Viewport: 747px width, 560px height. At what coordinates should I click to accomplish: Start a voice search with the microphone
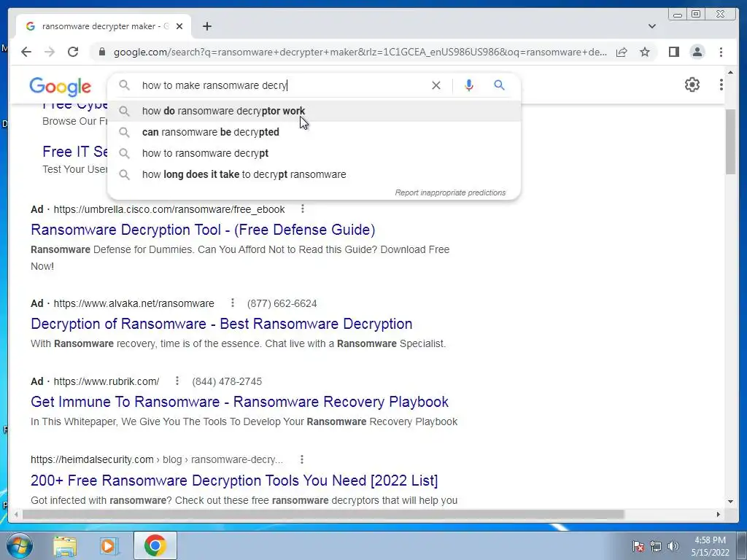469,85
